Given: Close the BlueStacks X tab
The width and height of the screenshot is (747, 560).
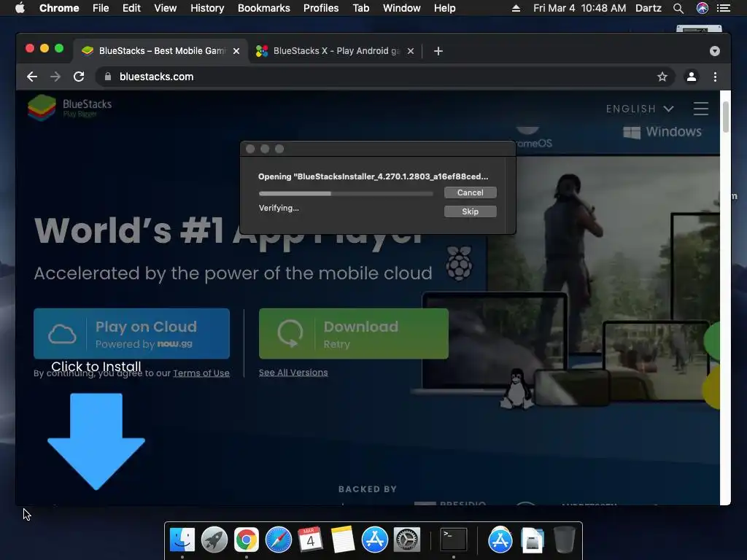Looking at the screenshot, I should coord(411,51).
